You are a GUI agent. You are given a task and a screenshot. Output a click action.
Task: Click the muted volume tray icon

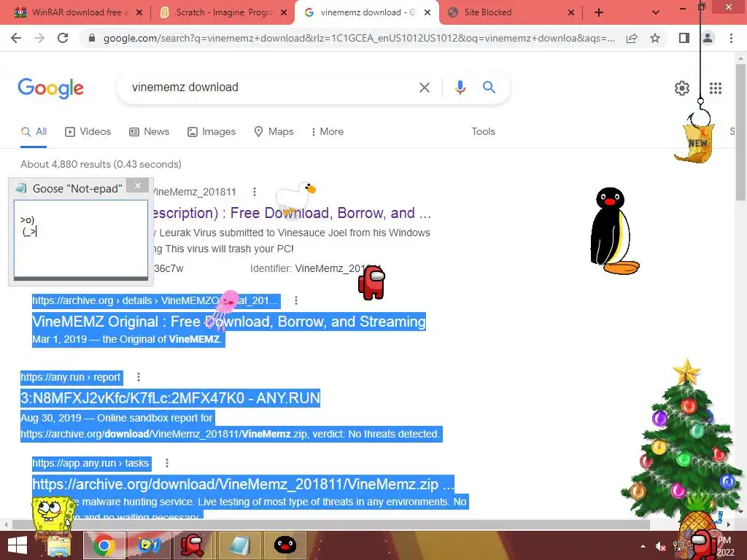point(661,546)
